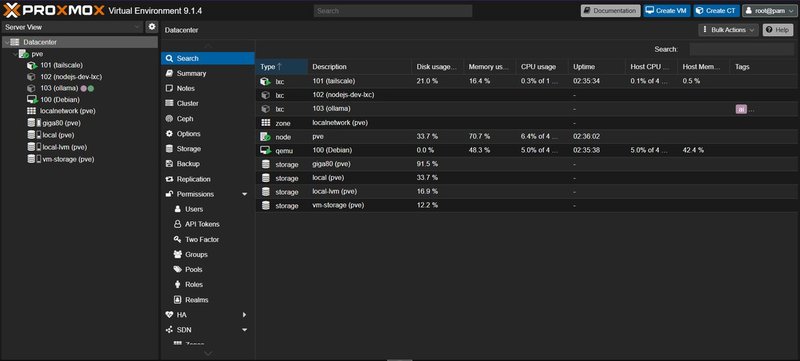Open the Backup panel
The height and width of the screenshot is (361, 800).
(x=208, y=164)
